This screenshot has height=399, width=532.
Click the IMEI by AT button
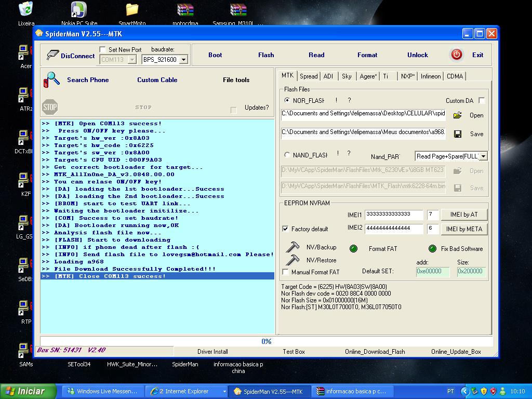[464, 215]
